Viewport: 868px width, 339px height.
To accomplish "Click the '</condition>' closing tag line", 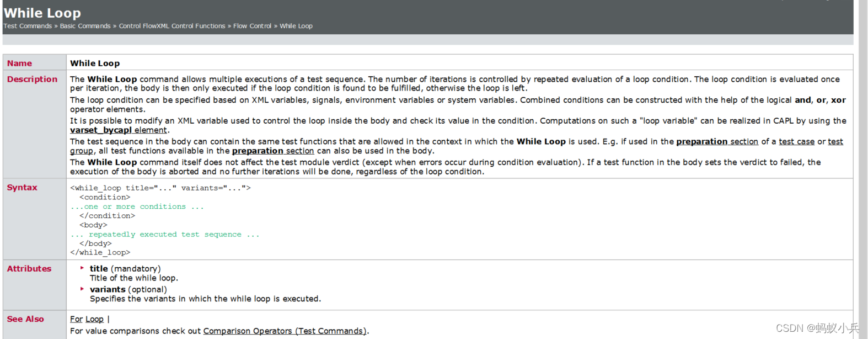I will 108,216.
